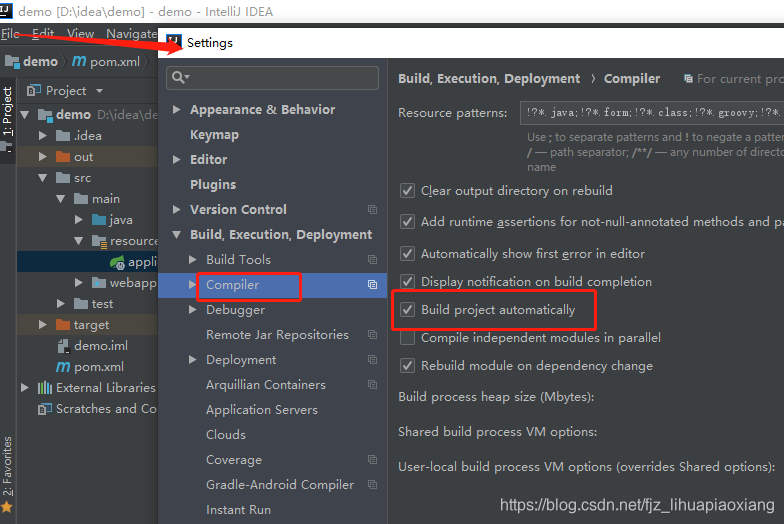Select Instant Run settings entry
This screenshot has height=524, width=784.
[x=238, y=510]
